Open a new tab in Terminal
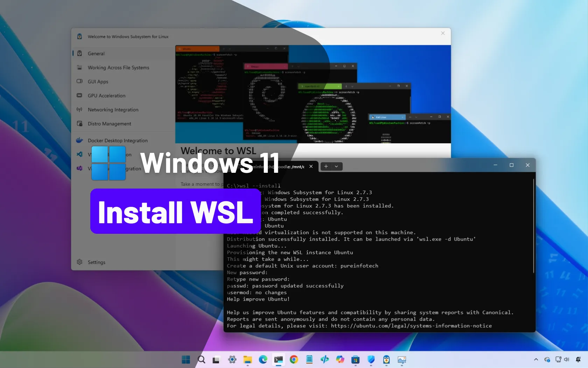The image size is (588, 368). 326,166
